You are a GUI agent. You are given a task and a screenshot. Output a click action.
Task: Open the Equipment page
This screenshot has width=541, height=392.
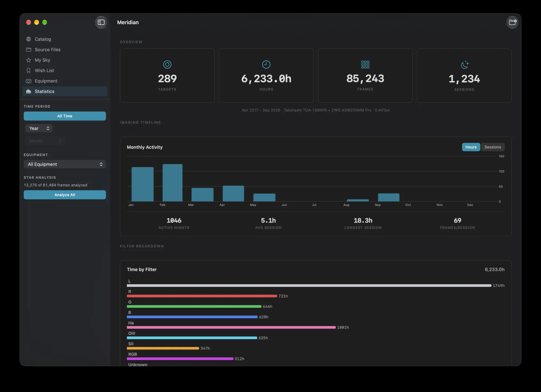(65, 81)
